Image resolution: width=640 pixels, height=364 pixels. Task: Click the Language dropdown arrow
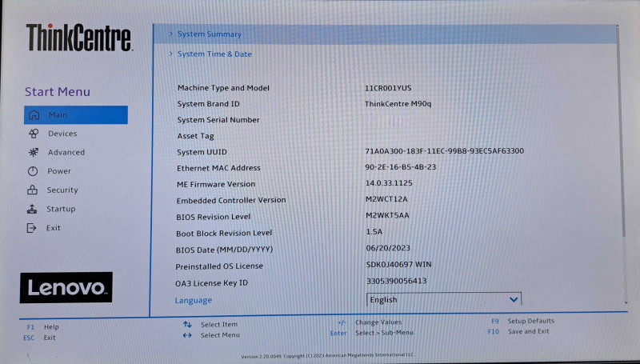514,299
